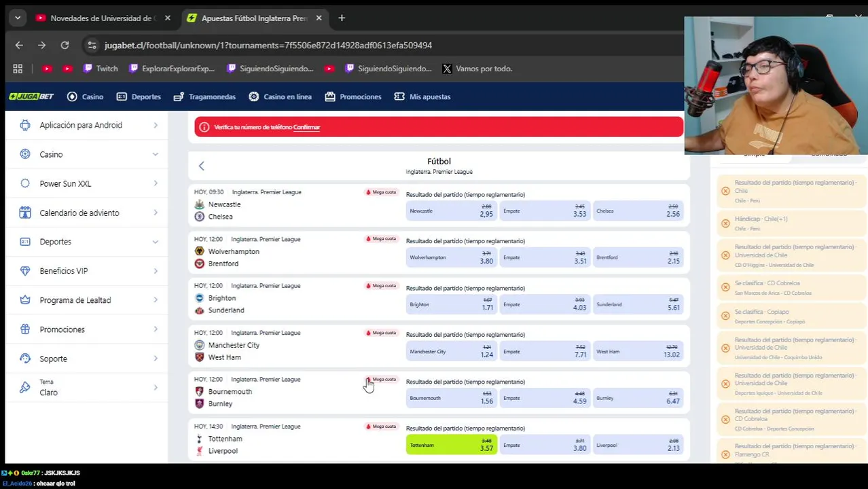Screen dimensions: 868x489
Task: Select Newcastle win odds 2.95
Action: click(x=452, y=211)
